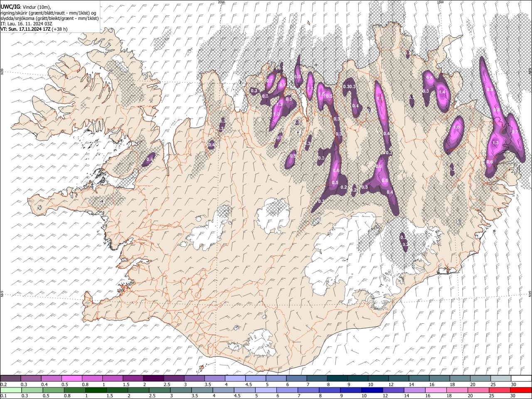This screenshot has width=532, height=399.
Task: Pick the lavender 5 rain legend swatch
Action: point(266,390)
